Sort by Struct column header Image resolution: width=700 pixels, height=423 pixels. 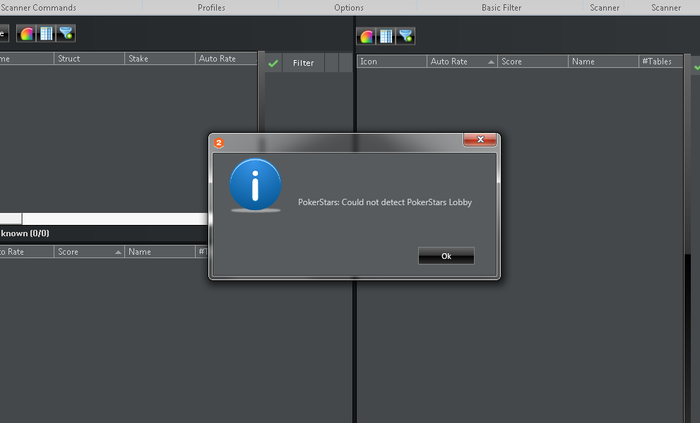click(89, 58)
